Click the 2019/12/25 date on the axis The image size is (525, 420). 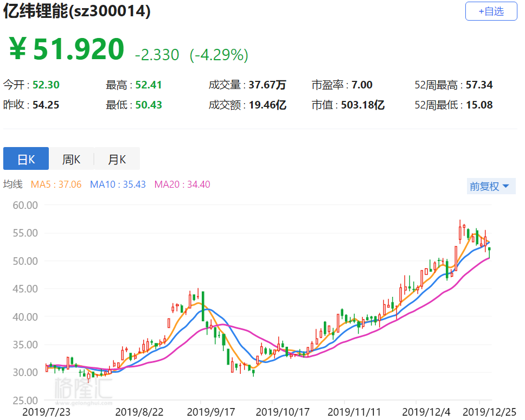click(x=490, y=412)
